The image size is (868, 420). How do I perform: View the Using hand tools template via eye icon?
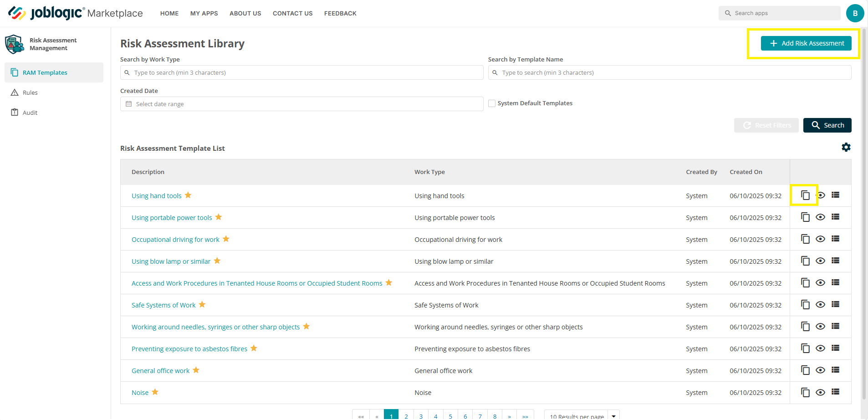[821, 195]
